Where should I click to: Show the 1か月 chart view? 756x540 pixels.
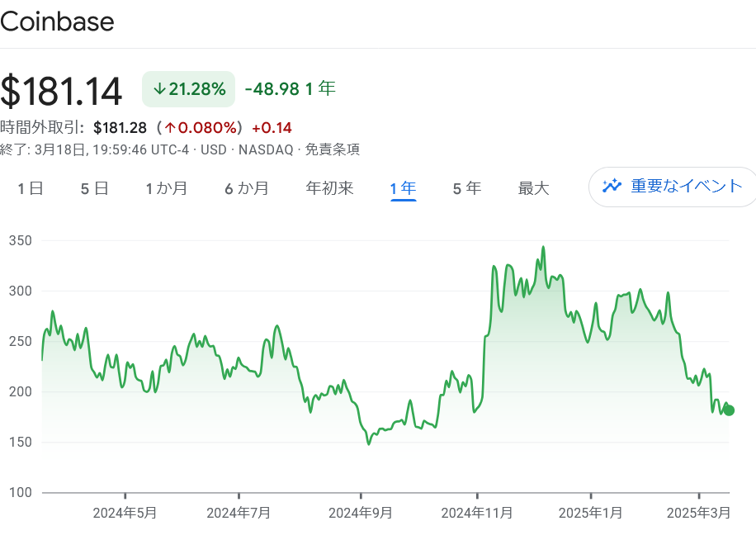pos(167,188)
